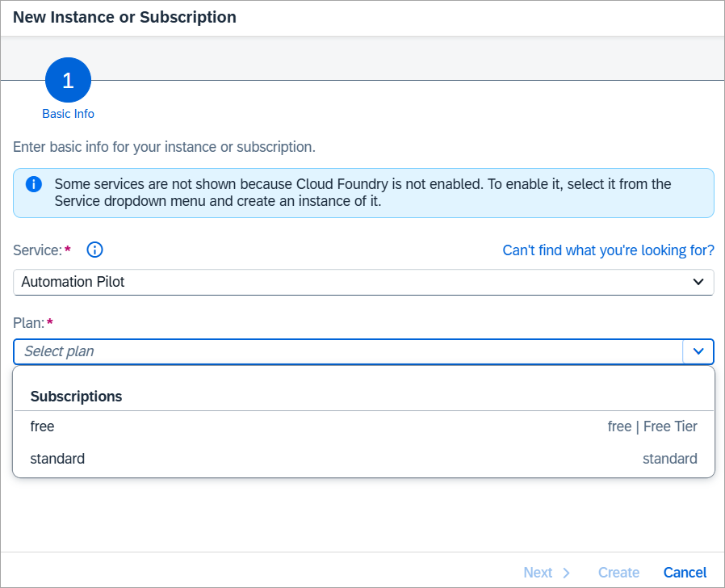Click the New Instance or Subscription title
Viewport: 725px width, 588px height.
pos(124,17)
